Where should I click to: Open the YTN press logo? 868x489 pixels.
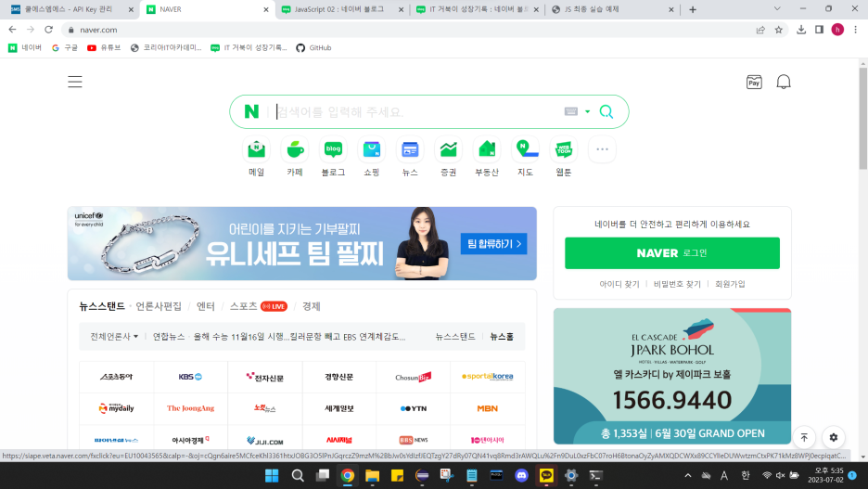[x=414, y=408]
